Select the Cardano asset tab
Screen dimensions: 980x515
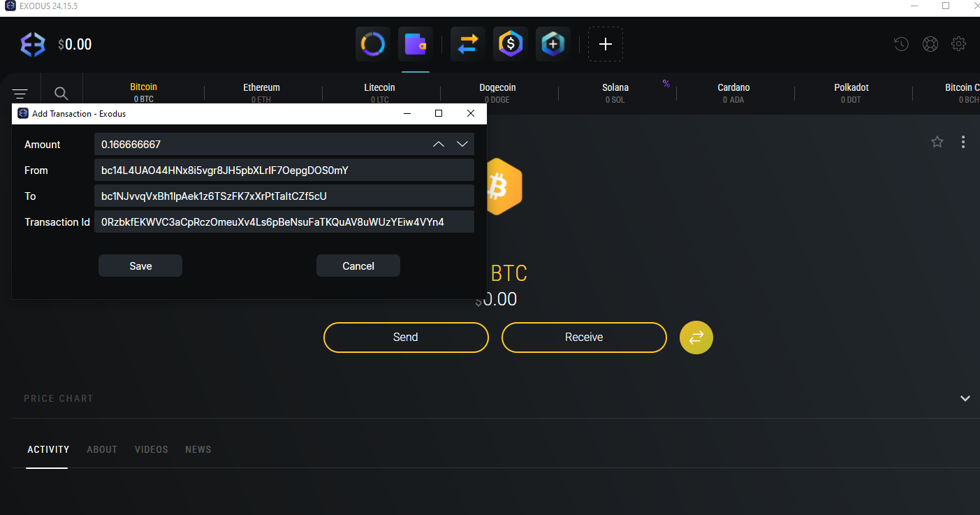pos(733,93)
